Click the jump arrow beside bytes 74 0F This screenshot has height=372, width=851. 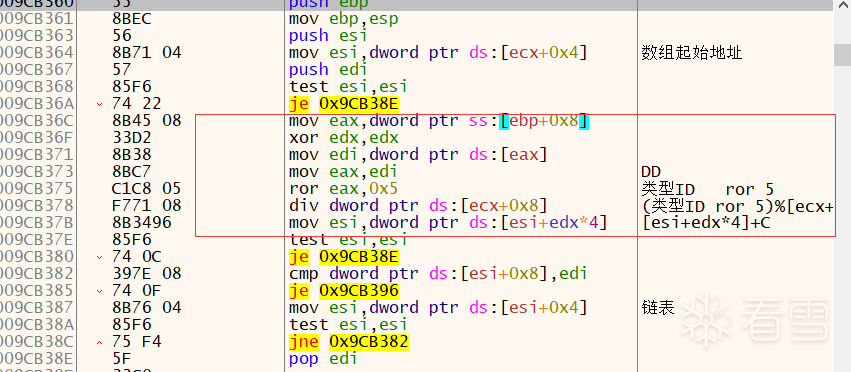99,291
